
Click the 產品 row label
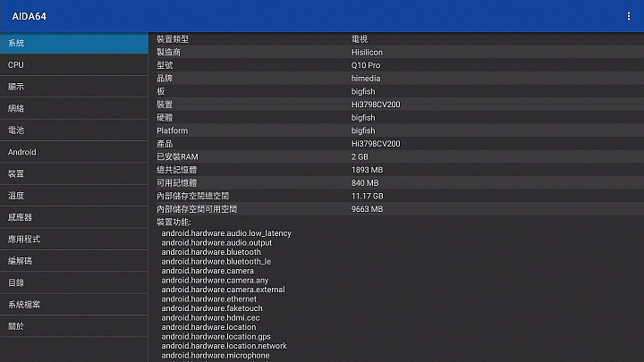pos(165,144)
